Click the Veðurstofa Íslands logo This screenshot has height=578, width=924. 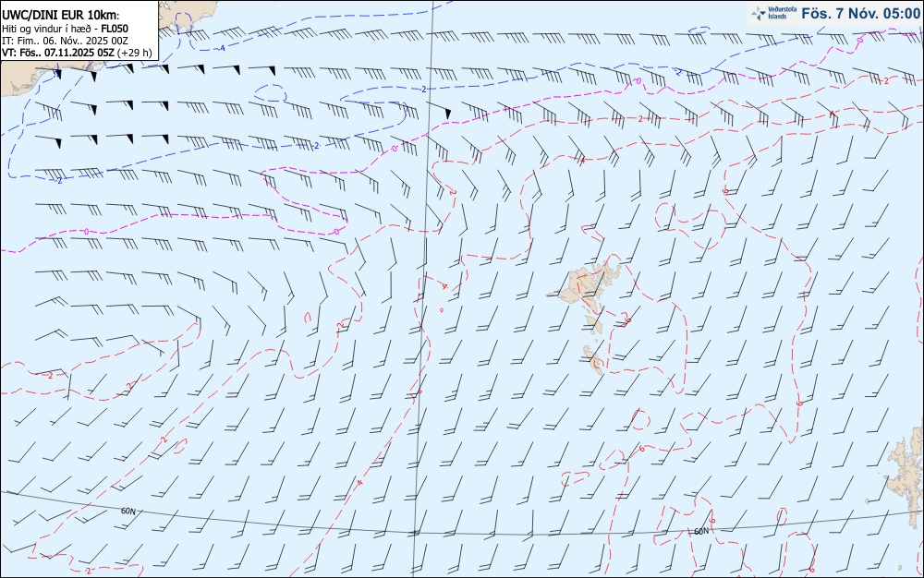click(774, 13)
